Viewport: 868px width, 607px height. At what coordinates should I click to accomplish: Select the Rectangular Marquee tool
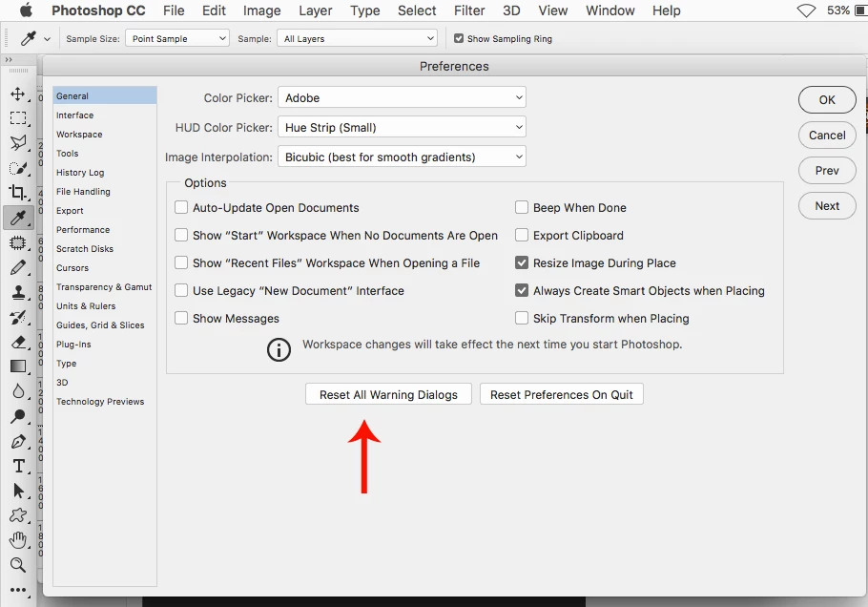(x=18, y=118)
